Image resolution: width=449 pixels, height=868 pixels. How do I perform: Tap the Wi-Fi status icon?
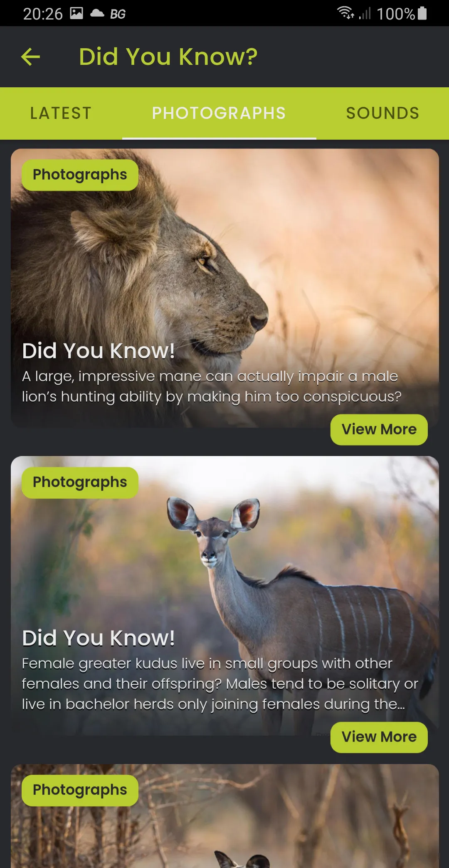(x=345, y=13)
